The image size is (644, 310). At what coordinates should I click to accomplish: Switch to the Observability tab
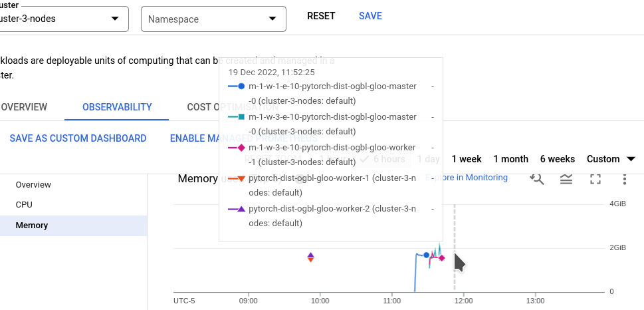[117, 107]
